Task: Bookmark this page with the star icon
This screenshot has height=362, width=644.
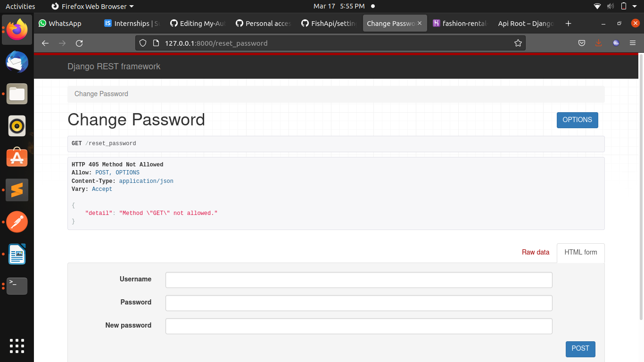Action: click(518, 42)
